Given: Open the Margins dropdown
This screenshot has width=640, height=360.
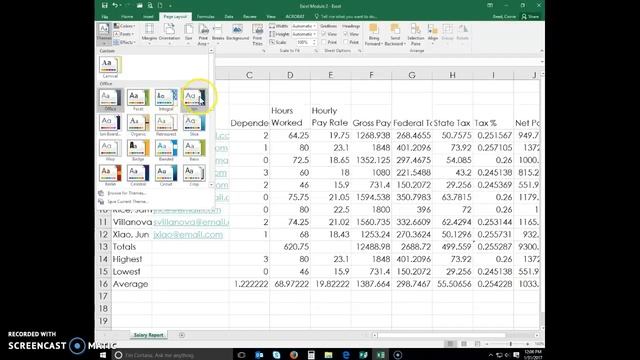Looking at the screenshot, I should coord(149,34).
